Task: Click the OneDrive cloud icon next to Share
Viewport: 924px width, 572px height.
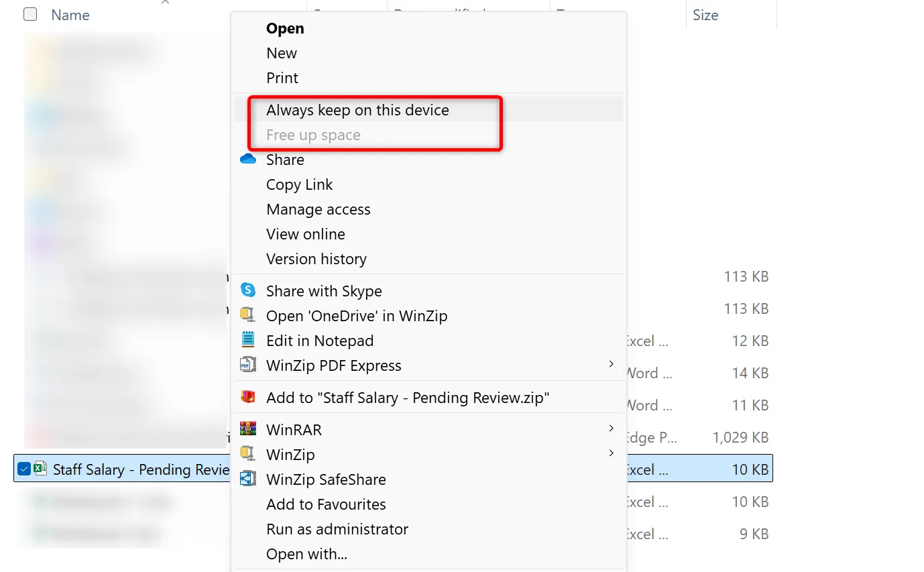Action: [248, 159]
